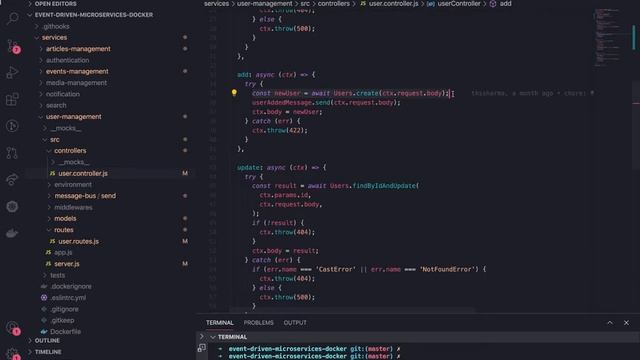The image size is (640, 360).
Task: Collapse the services folder
Action: 54,38
